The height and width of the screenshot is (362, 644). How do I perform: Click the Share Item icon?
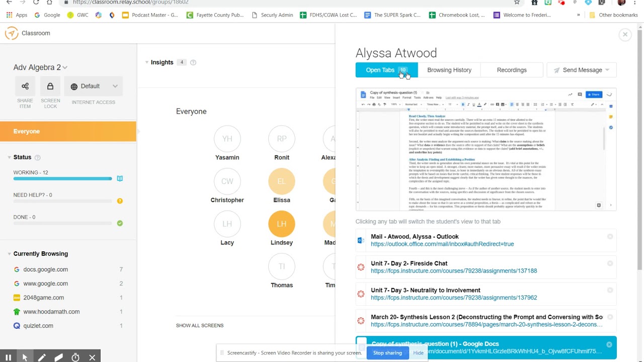coord(25,86)
